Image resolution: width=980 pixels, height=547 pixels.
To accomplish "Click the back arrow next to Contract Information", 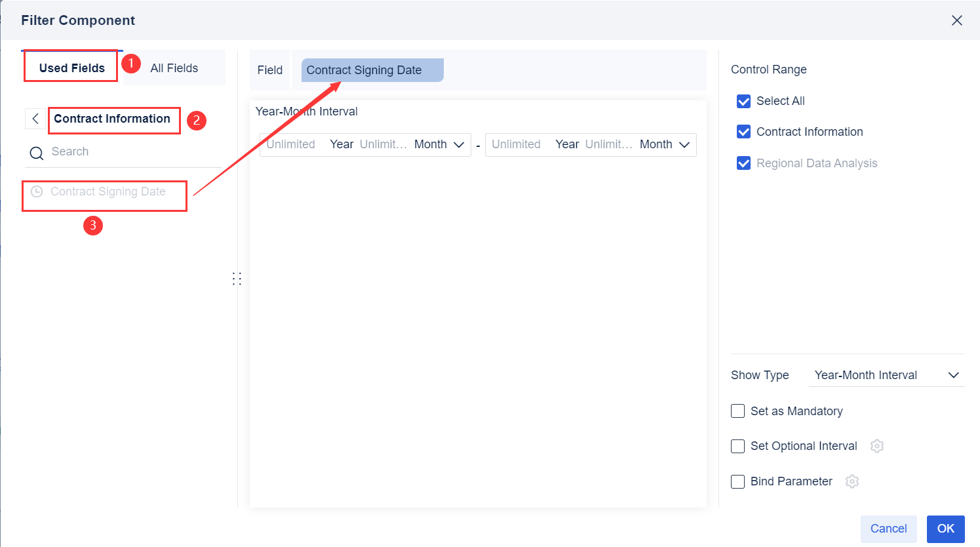I will [35, 119].
